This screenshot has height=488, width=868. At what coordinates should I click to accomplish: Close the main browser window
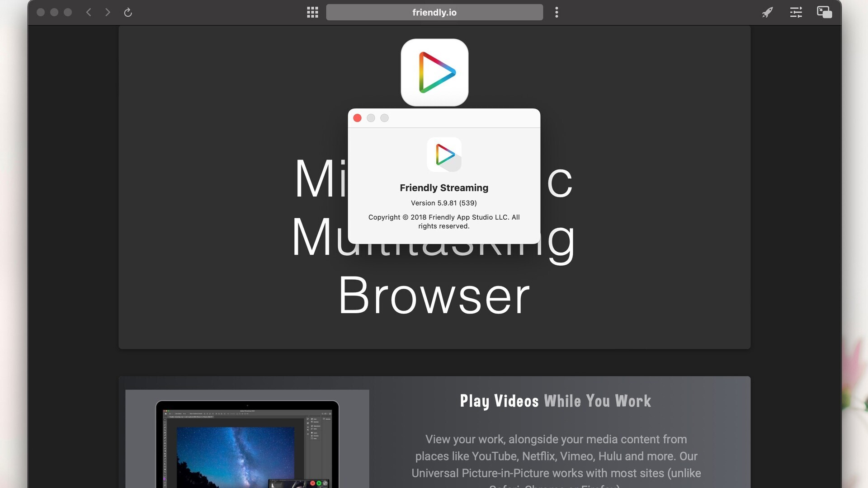pos(41,12)
